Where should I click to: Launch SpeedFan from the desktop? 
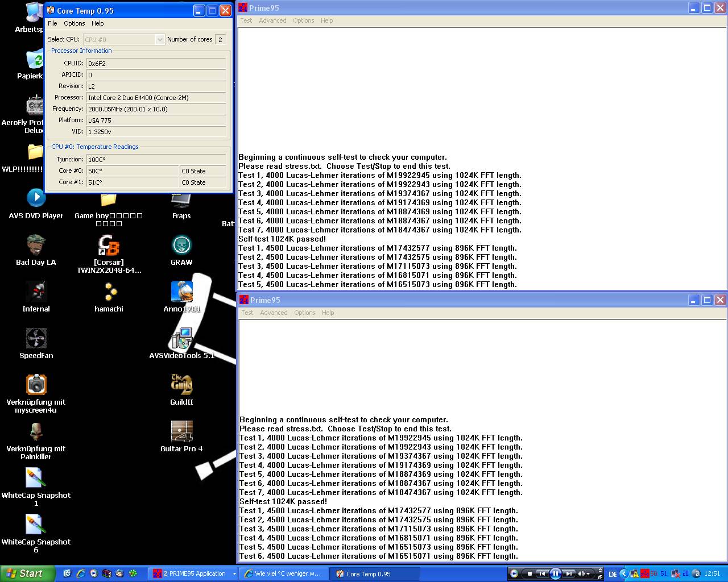pos(36,338)
